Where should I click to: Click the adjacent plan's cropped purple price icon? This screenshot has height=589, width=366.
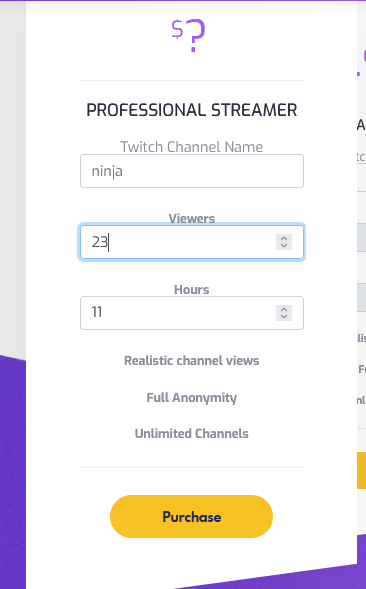click(x=361, y=63)
